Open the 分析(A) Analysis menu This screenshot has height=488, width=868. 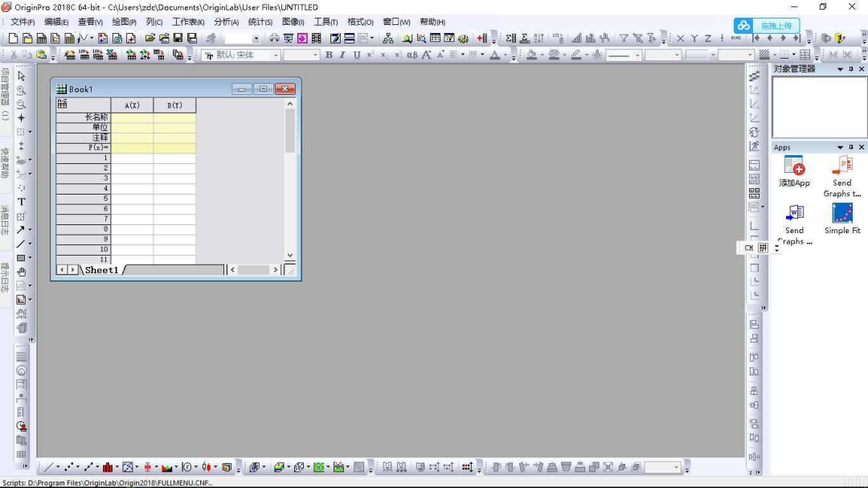(226, 22)
